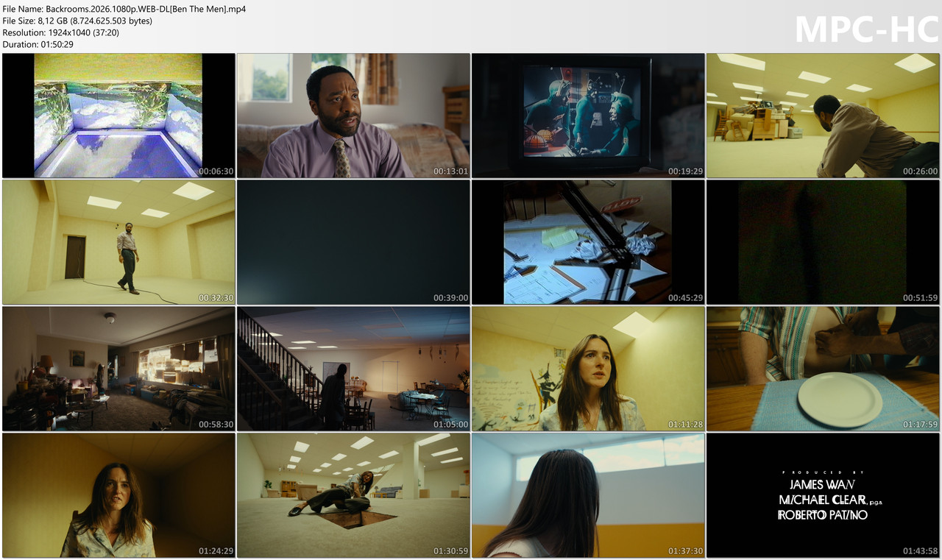Select the thumbnail stamped 00:45:29
Viewport: 942px width, 560px height.
tap(588, 242)
